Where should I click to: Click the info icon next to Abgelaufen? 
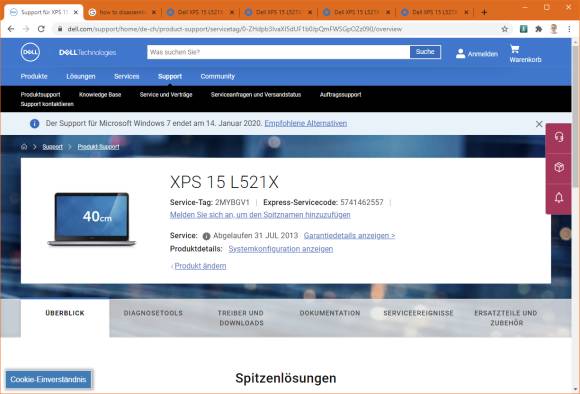click(206, 236)
